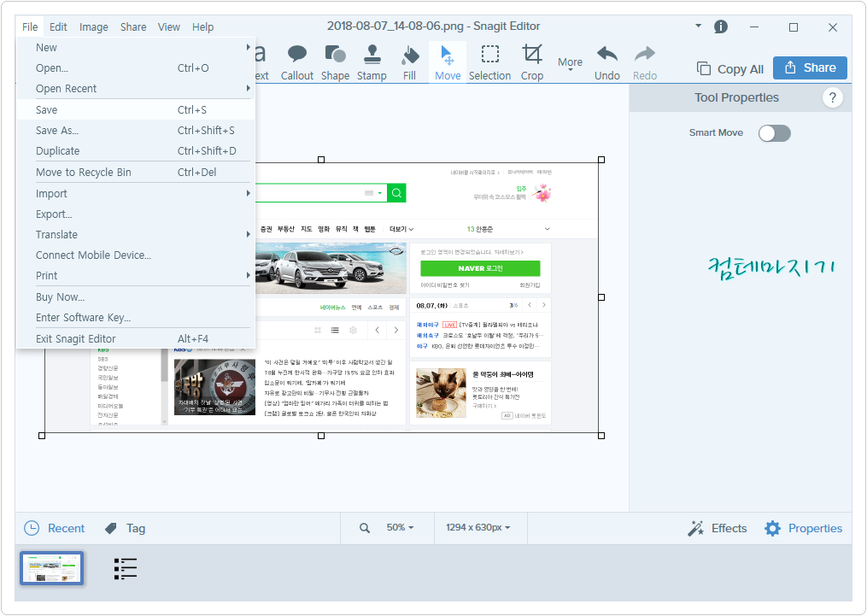Click the Tag button

(x=125, y=528)
